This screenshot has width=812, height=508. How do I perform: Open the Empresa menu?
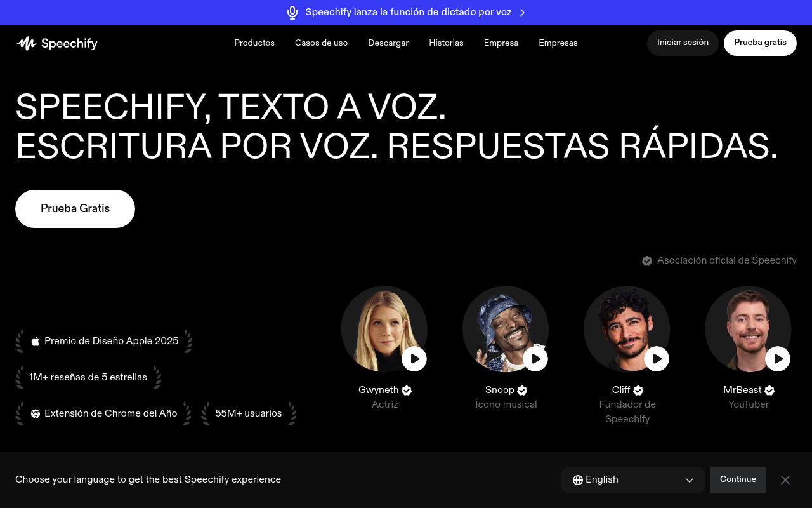[x=501, y=43]
